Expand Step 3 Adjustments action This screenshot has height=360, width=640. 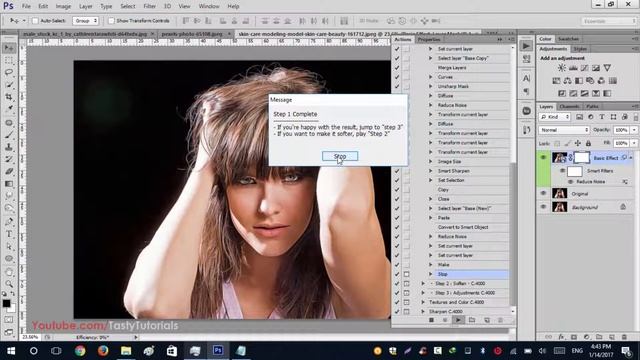pyautogui.click(x=423, y=293)
